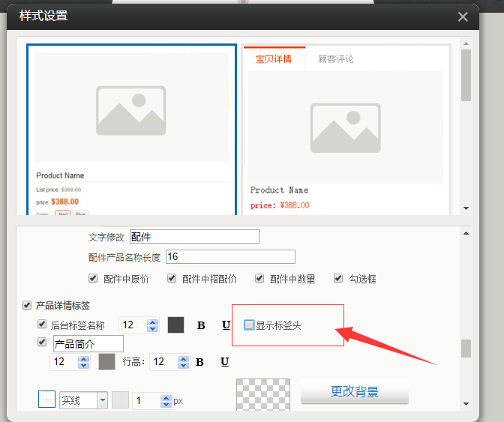Toggle underline in the 行高 row
This screenshot has height=422, width=504.
[x=224, y=362]
